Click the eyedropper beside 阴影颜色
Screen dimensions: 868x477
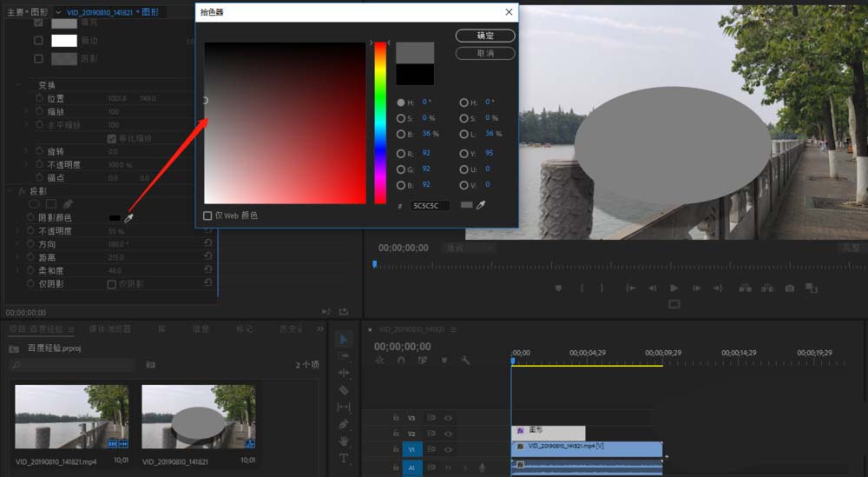(128, 217)
